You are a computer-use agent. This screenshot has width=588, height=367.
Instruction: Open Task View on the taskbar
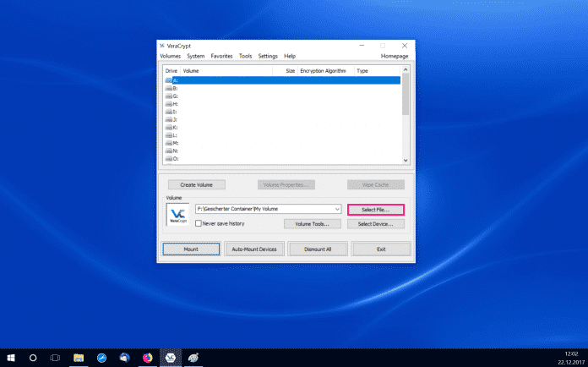[x=55, y=358]
